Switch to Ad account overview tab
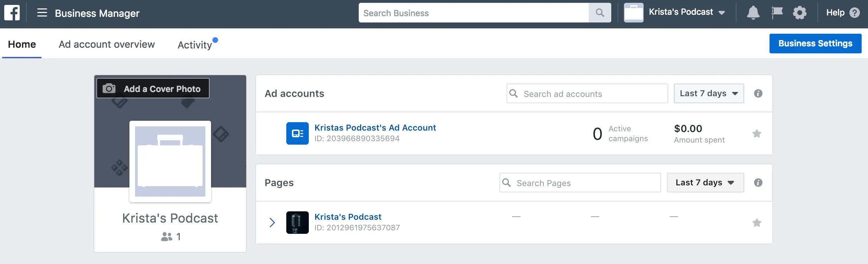Image resolution: width=868 pixels, height=264 pixels. click(x=107, y=44)
